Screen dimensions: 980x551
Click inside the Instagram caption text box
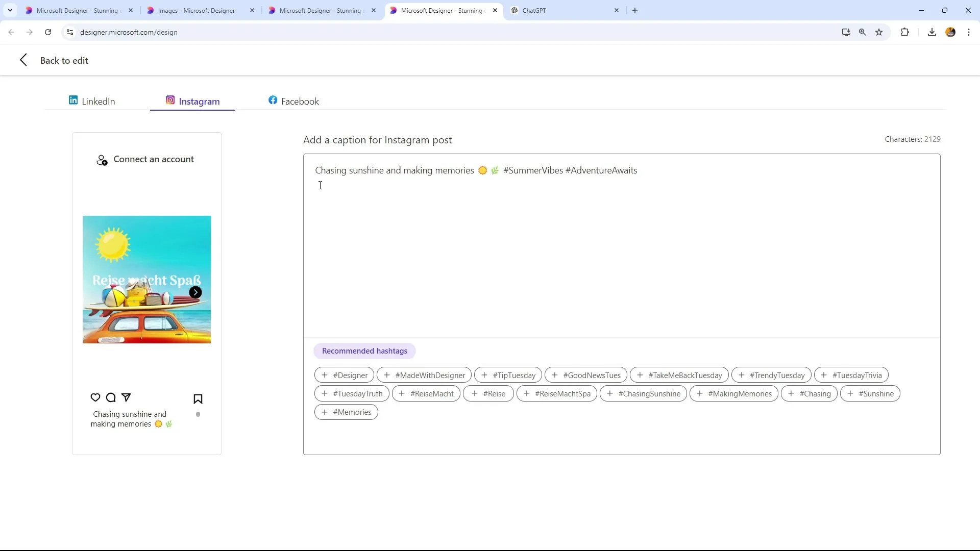(x=622, y=245)
